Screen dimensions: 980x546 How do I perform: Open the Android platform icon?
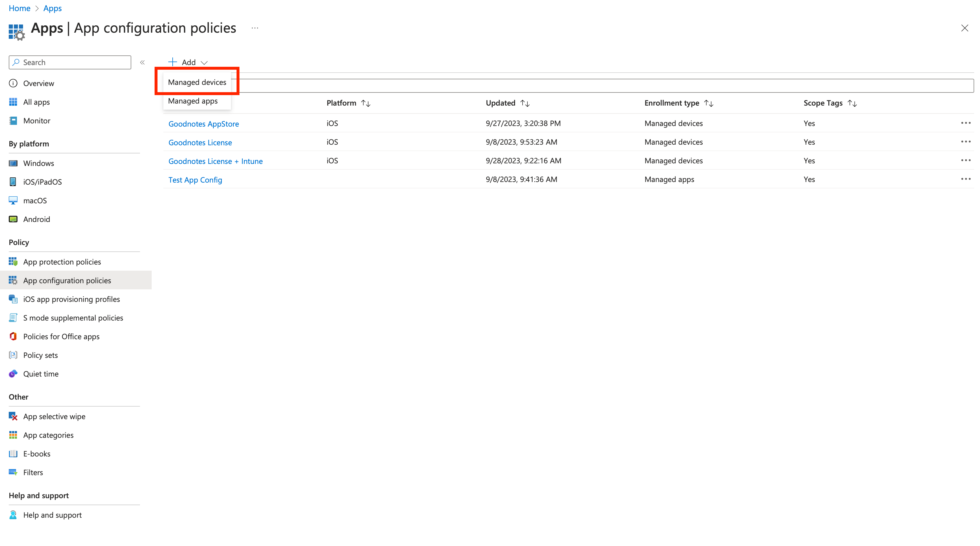click(13, 219)
